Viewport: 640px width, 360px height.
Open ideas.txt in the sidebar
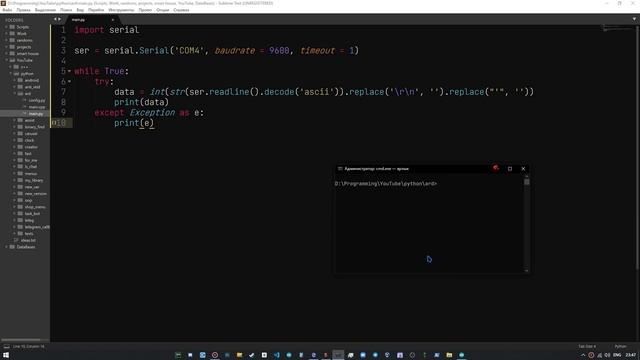point(28,240)
